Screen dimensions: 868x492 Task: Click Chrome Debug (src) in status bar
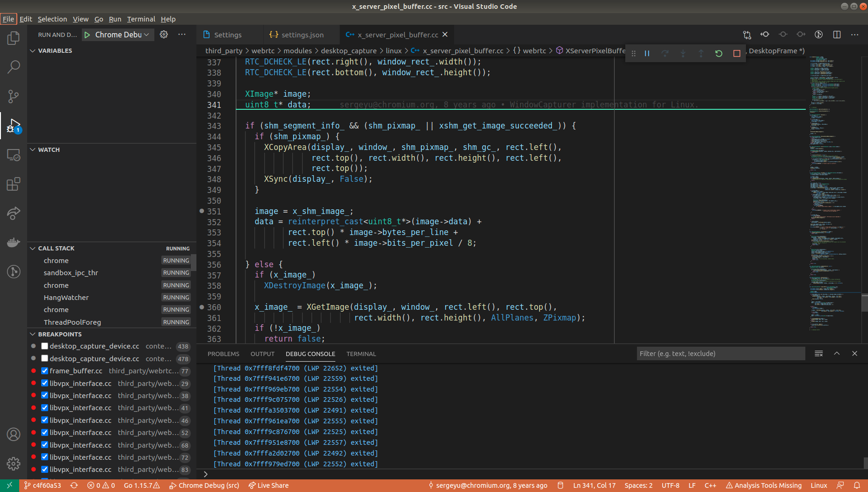click(204, 485)
